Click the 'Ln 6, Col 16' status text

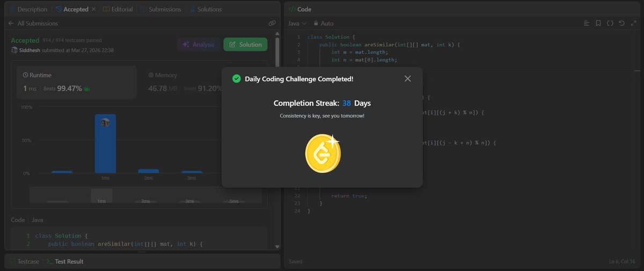623,261
